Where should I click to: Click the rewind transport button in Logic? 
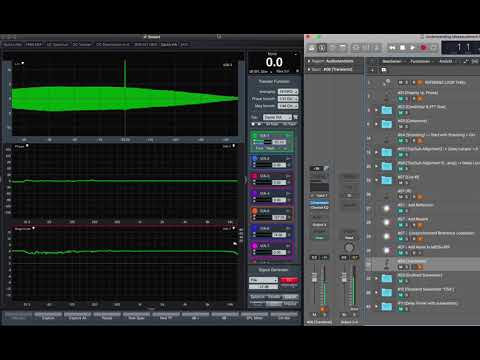[392, 48]
